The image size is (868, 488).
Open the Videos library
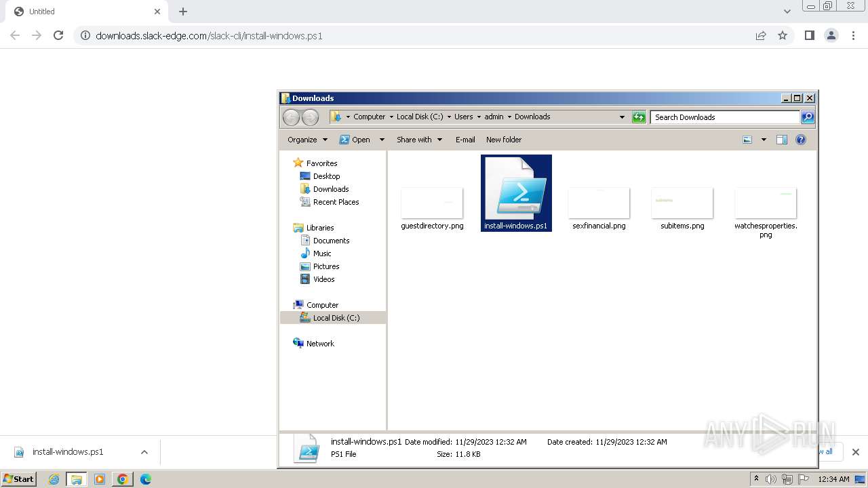coord(323,279)
